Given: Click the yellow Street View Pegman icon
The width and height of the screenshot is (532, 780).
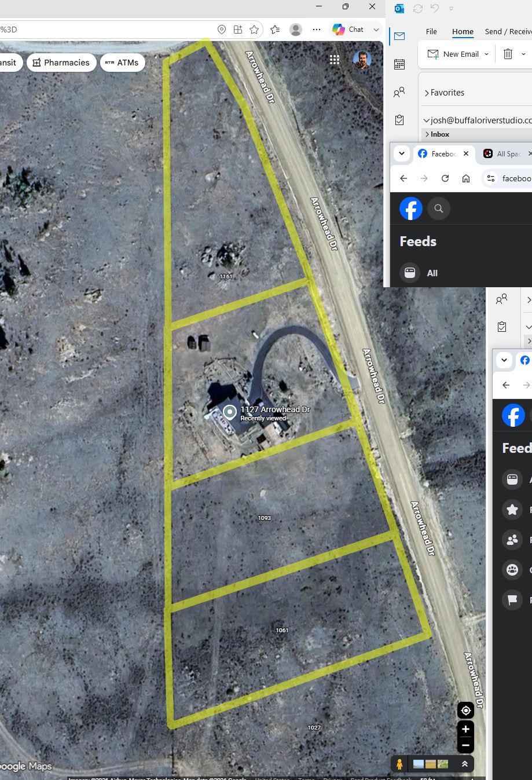Looking at the screenshot, I should point(399,764).
